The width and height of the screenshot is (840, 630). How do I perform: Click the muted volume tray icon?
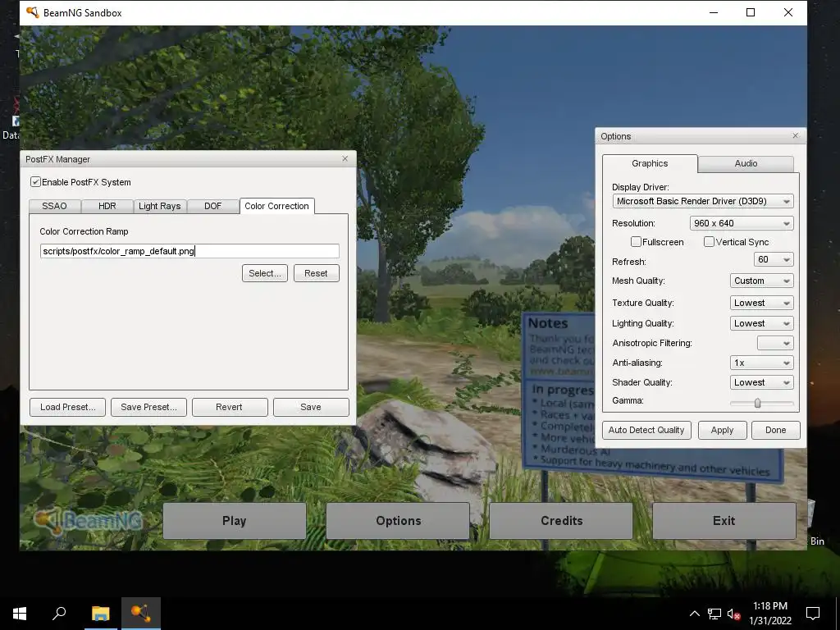click(x=733, y=614)
